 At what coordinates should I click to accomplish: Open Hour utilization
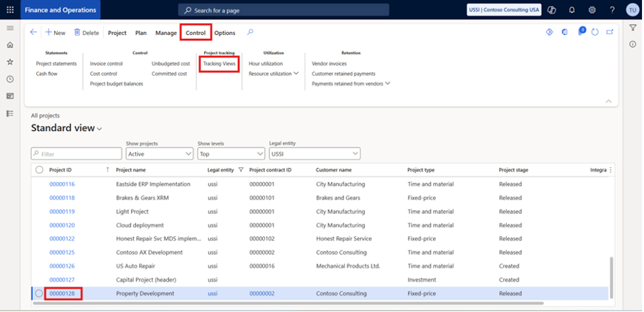click(x=266, y=64)
